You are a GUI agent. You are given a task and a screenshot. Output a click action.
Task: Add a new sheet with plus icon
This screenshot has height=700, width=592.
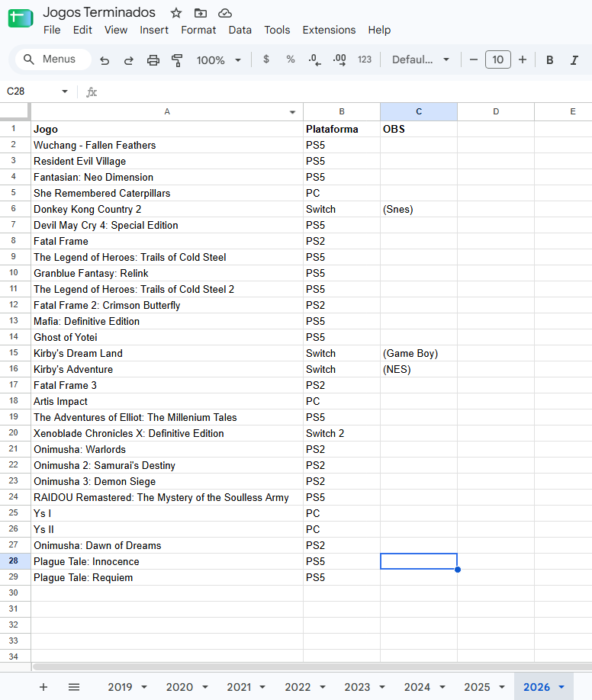43,687
